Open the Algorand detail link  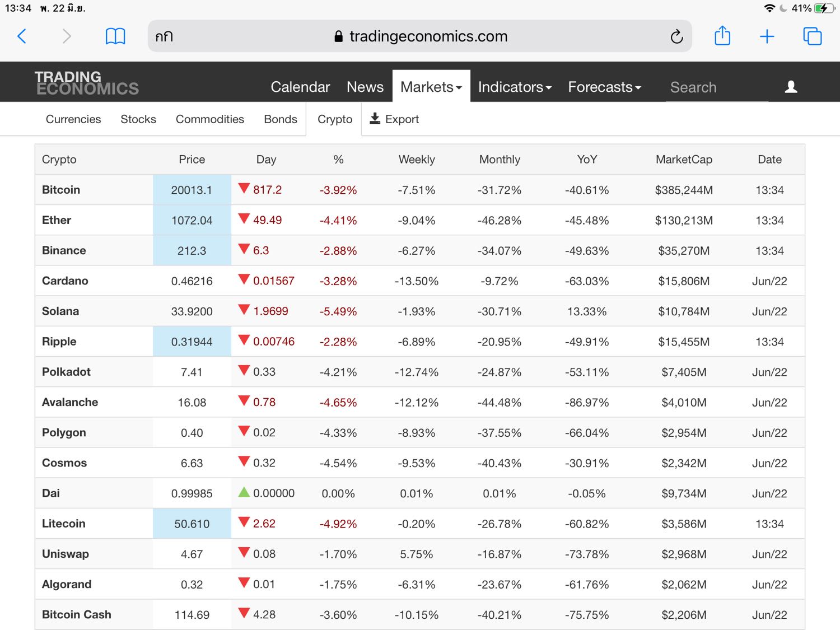[67, 584]
